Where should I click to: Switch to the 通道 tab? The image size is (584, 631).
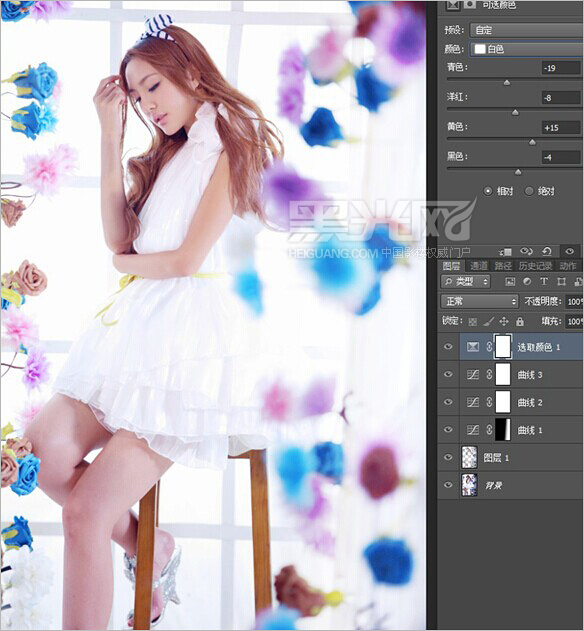479,266
